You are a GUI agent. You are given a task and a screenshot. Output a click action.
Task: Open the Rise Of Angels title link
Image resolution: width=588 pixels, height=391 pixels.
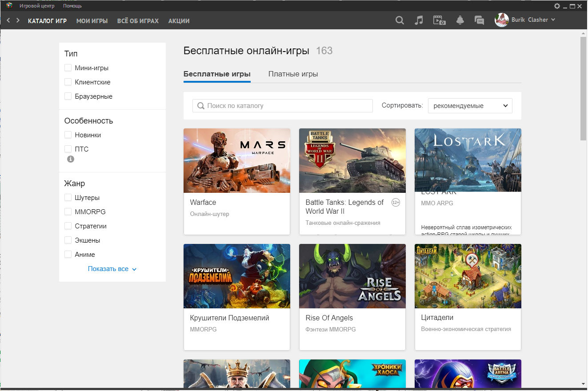pyautogui.click(x=329, y=318)
